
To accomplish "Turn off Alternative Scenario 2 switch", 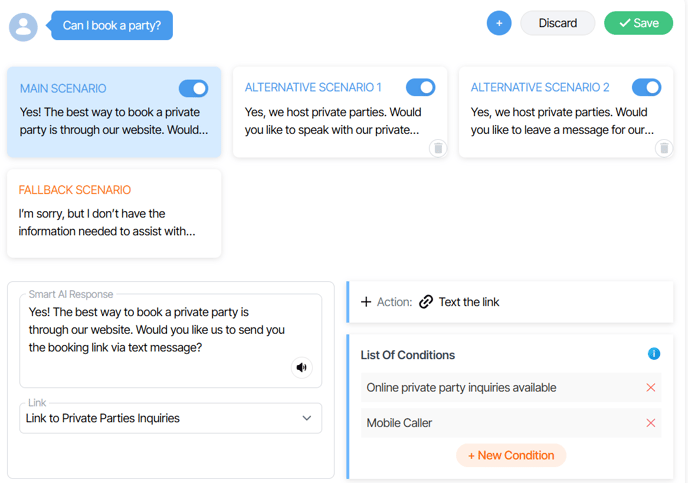I will 646,87.
